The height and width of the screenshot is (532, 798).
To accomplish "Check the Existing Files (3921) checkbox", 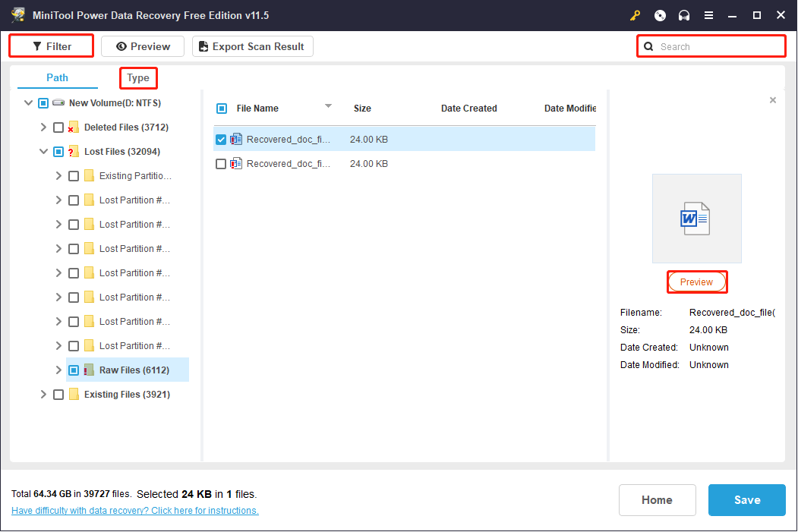I will (58, 395).
